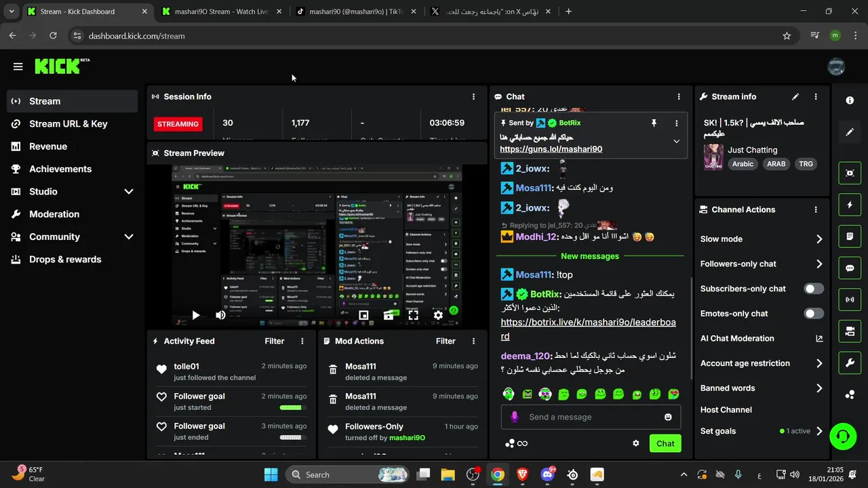868x488 pixels.
Task: Click the user avatar in top right
Action: (836, 66)
